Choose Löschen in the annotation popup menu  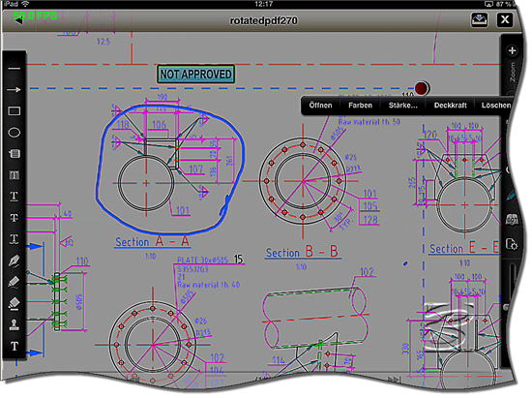495,106
